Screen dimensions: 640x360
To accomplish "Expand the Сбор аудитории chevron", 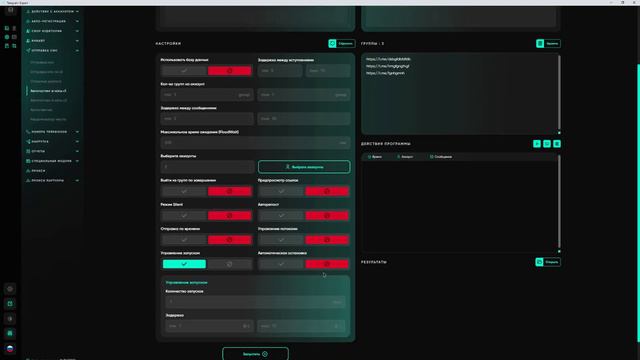I will pyautogui.click(x=77, y=31).
